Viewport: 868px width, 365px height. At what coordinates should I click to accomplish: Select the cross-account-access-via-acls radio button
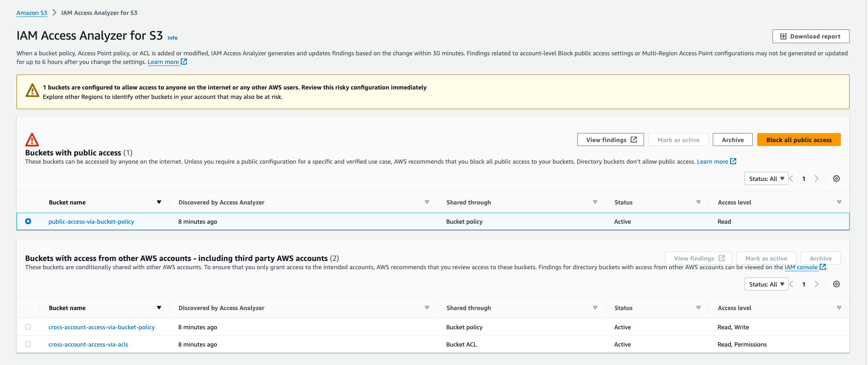coord(28,344)
